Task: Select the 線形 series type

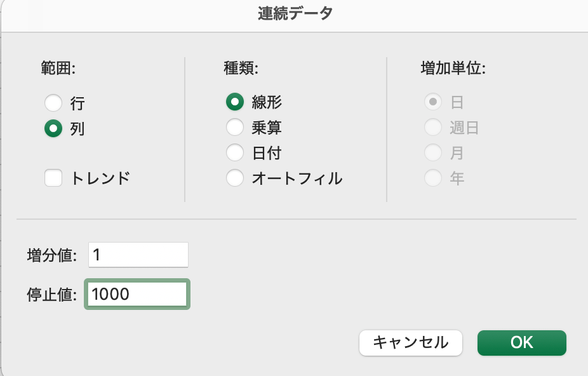Action: pyautogui.click(x=235, y=102)
